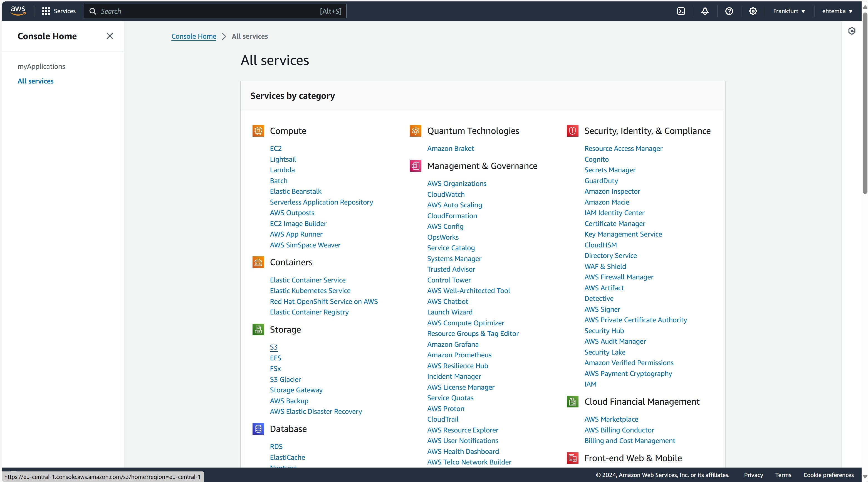Open the Frankfurt region dropdown
The width and height of the screenshot is (868, 482).
(789, 11)
